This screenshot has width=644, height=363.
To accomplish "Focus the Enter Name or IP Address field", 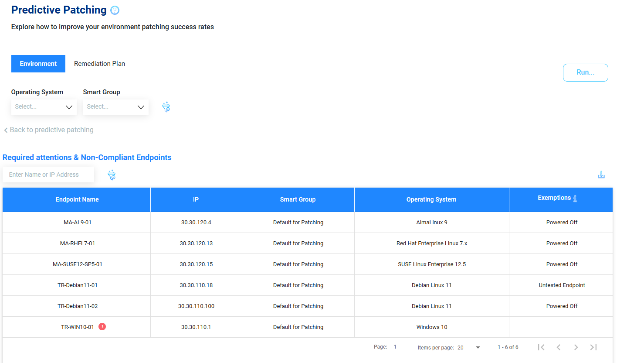I will point(48,175).
